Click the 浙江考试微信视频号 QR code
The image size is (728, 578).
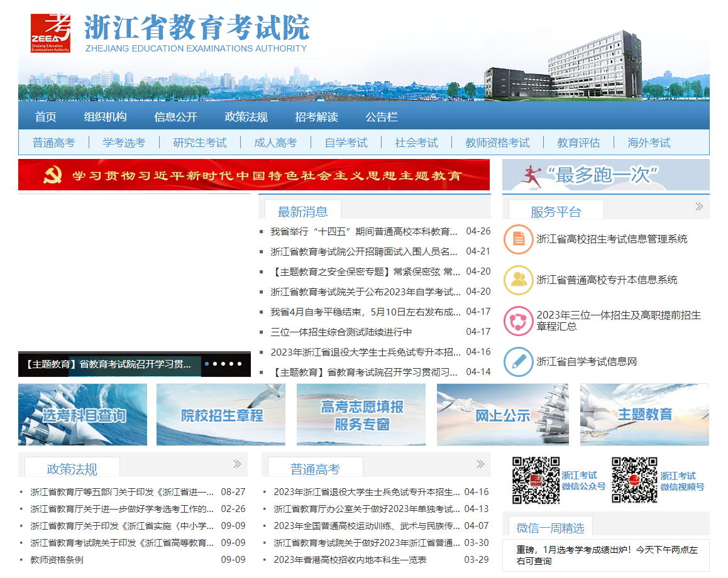tap(634, 480)
